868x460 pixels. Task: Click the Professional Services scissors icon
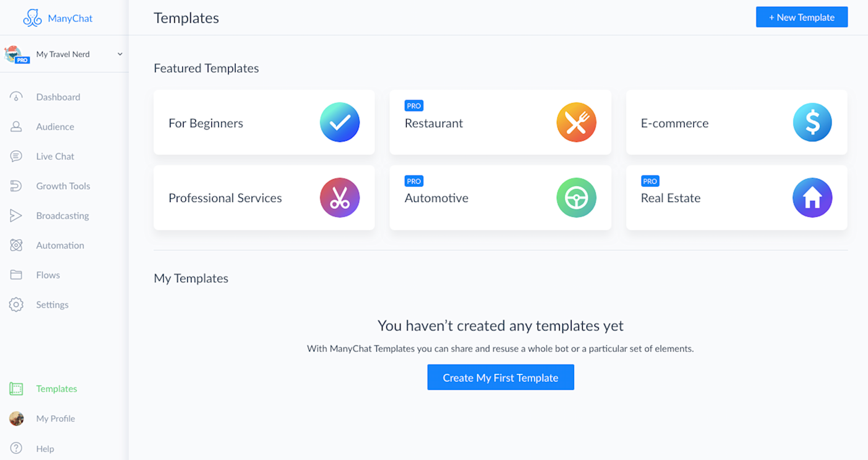[x=340, y=197]
